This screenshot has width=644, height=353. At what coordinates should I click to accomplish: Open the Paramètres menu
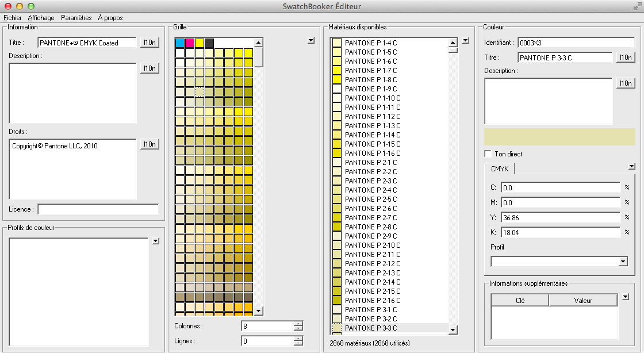pos(76,18)
